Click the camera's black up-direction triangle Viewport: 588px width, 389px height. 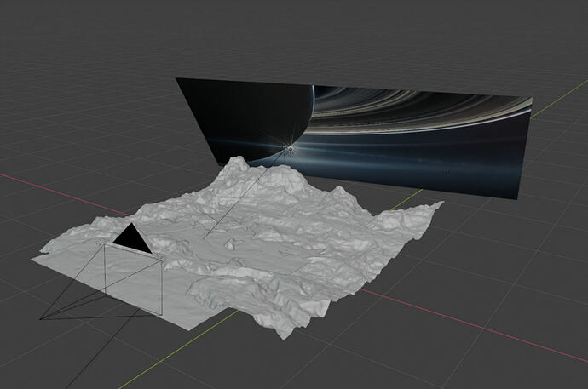(x=132, y=239)
